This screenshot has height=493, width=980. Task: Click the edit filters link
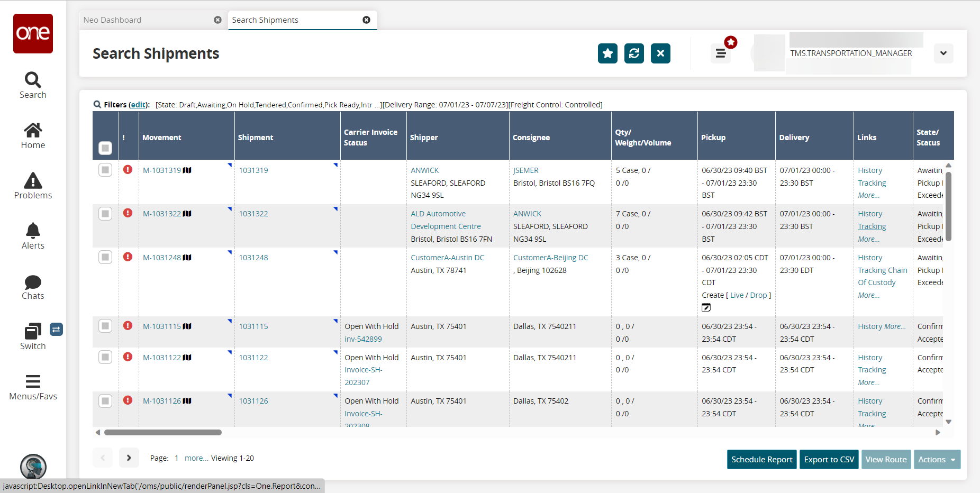138,105
